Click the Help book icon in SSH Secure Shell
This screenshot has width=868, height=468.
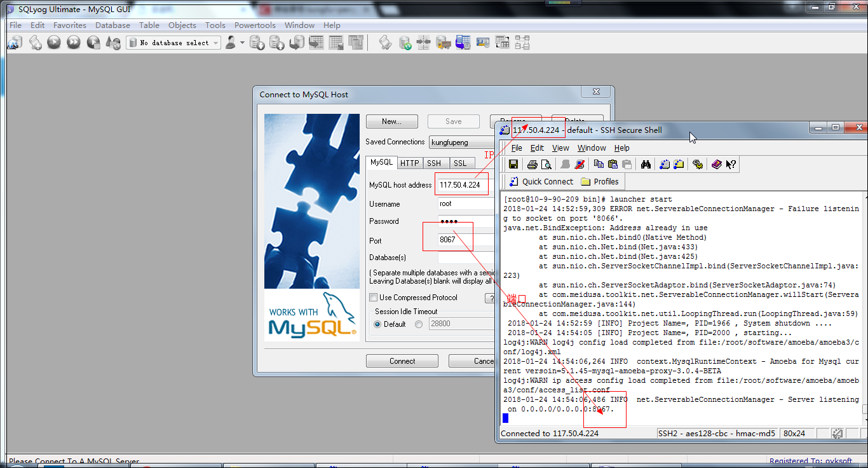tap(717, 164)
